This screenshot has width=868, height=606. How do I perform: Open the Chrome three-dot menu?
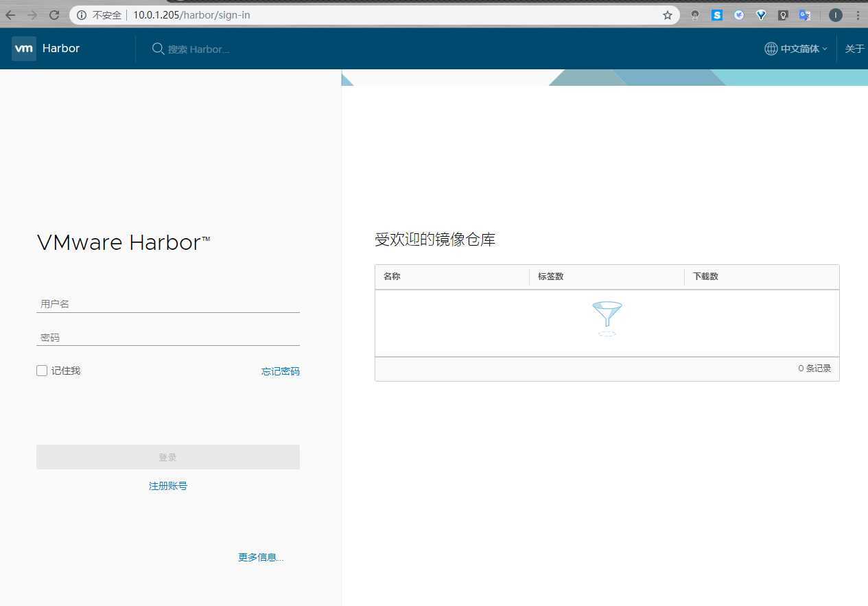(x=857, y=15)
